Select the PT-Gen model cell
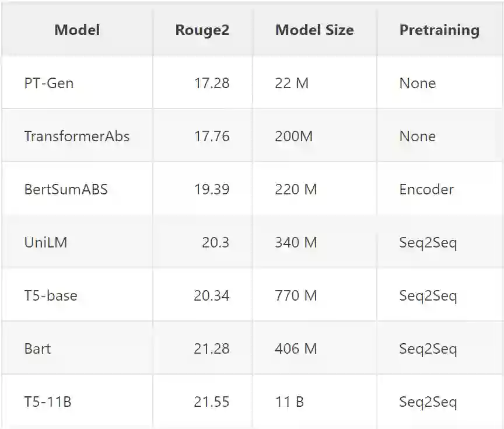The width and height of the screenshot is (504, 429). [x=49, y=83]
